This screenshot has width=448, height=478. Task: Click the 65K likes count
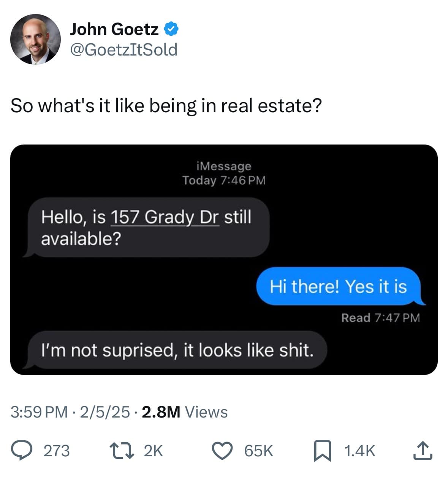pyautogui.click(x=258, y=451)
